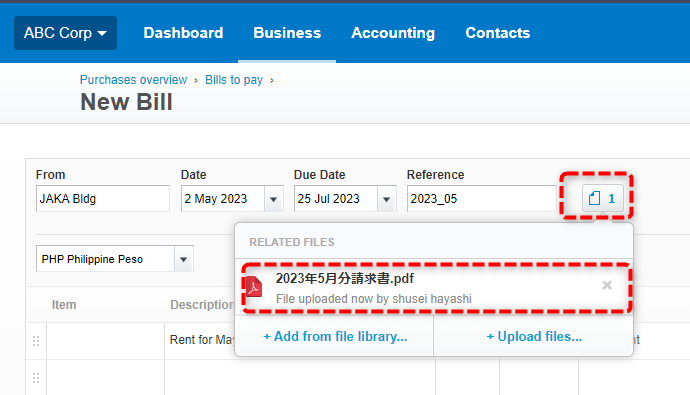Follow the Bills to pay breadcrumb
This screenshot has height=395, width=690.
coord(234,80)
